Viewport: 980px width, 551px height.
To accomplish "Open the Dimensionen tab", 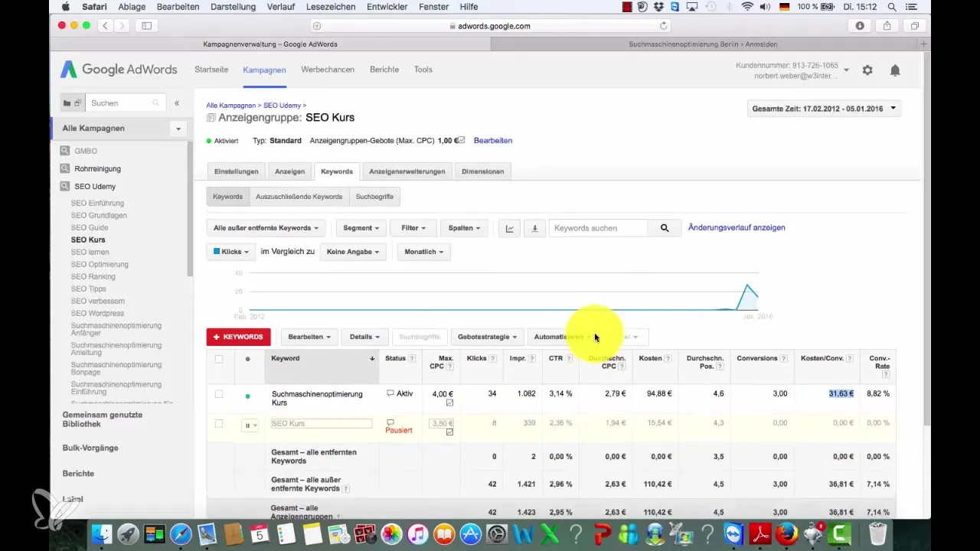I will coord(482,171).
